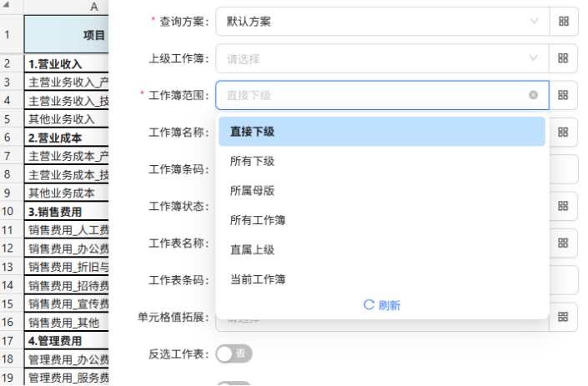Expand the 查询方案 dropdown arrow
The image size is (588, 386).
point(534,22)
